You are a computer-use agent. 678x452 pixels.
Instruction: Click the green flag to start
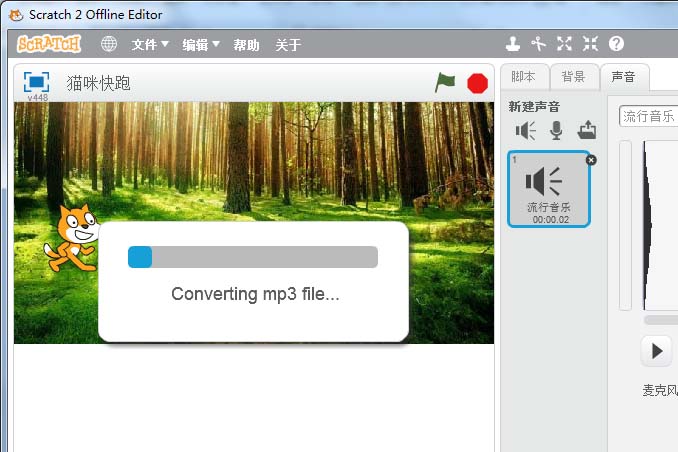click(445, 83)
